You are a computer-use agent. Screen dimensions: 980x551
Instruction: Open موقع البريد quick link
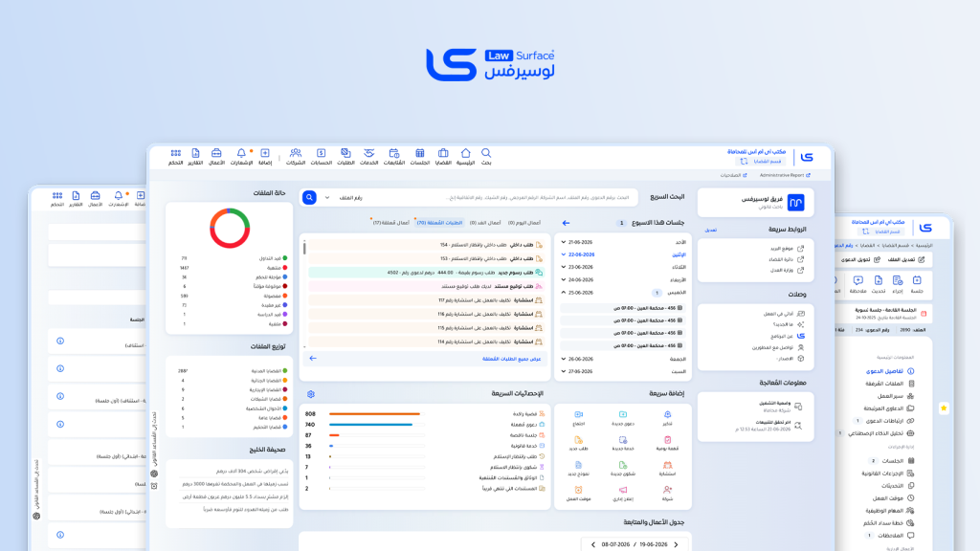click(x=787, y=248)
